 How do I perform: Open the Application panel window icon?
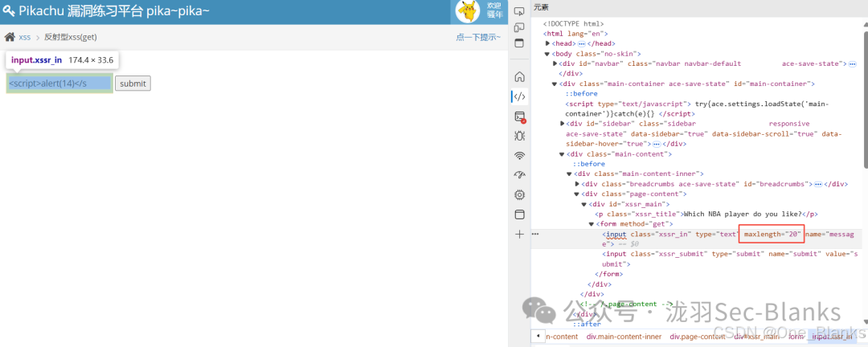coord(519,214)
